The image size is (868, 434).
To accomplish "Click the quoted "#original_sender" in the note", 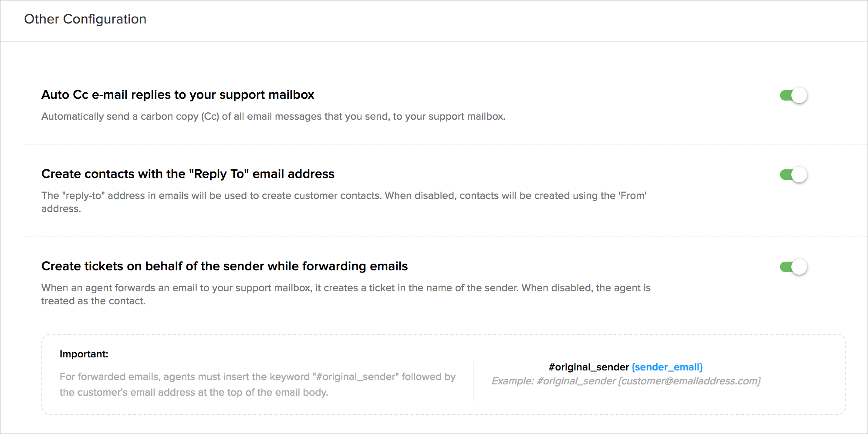I will 355,377.
